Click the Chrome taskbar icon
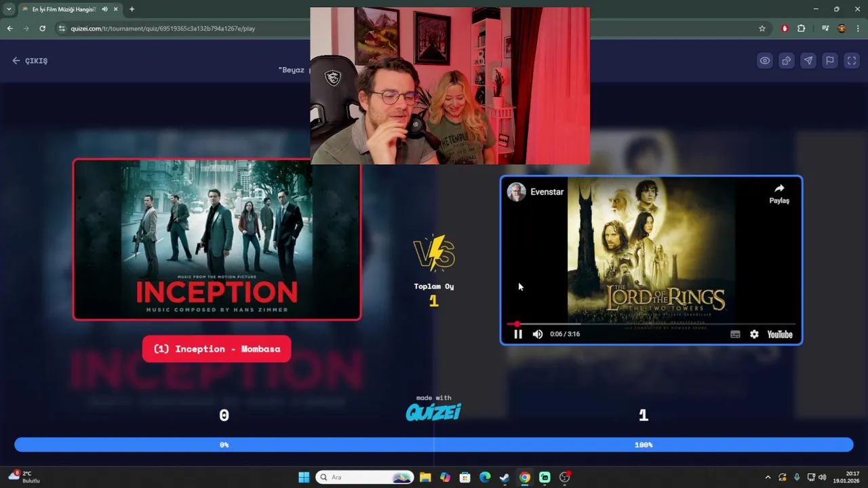Screen dimensions: 868x488 [x=524, y=477]
